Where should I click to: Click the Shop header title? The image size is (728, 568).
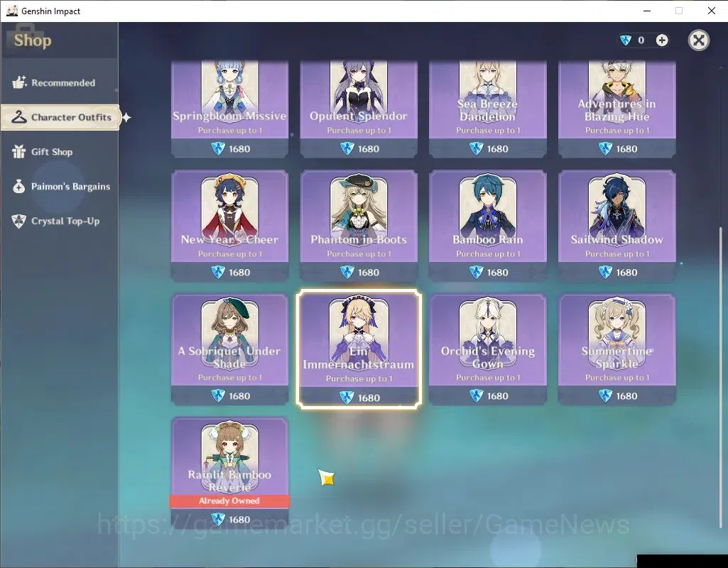33,40
